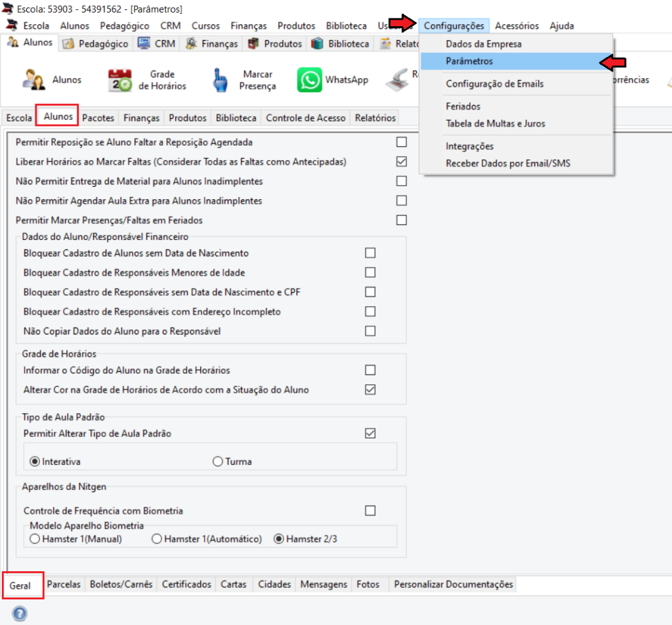Open the Parcelas bottom tab

tap(64, 584)
